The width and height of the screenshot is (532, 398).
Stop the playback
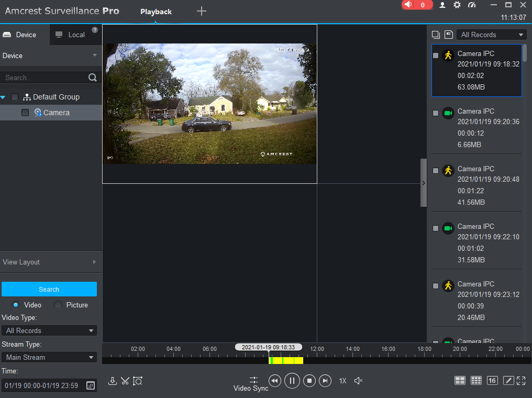pyautogui.click(x=309, y=381)
